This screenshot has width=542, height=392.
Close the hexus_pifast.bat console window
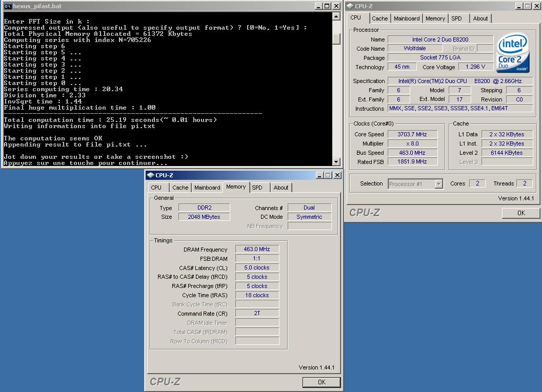336,6
